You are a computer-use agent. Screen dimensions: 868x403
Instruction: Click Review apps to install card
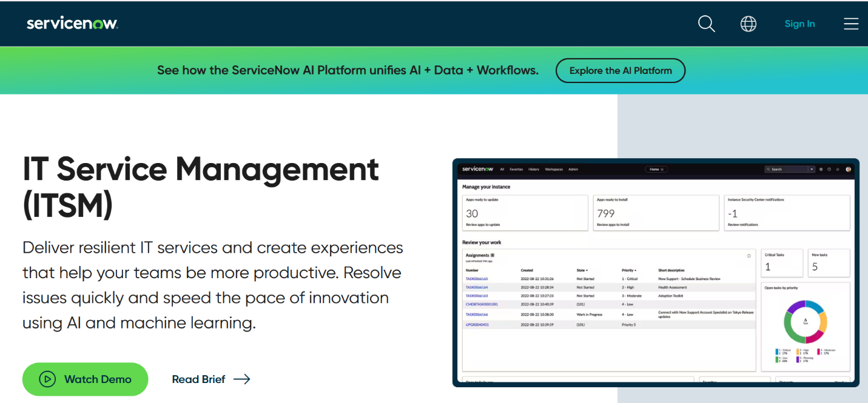(x=656, y=213)
